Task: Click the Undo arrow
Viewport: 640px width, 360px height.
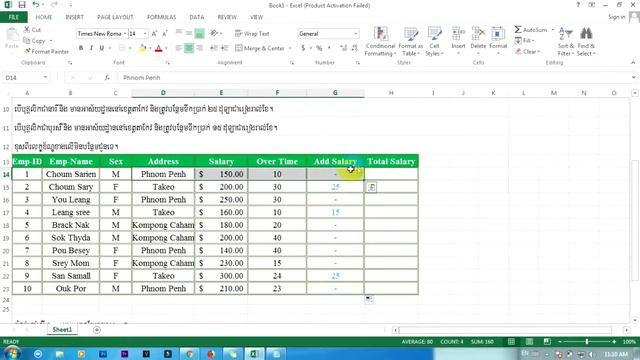Action: tap(36, 5)
